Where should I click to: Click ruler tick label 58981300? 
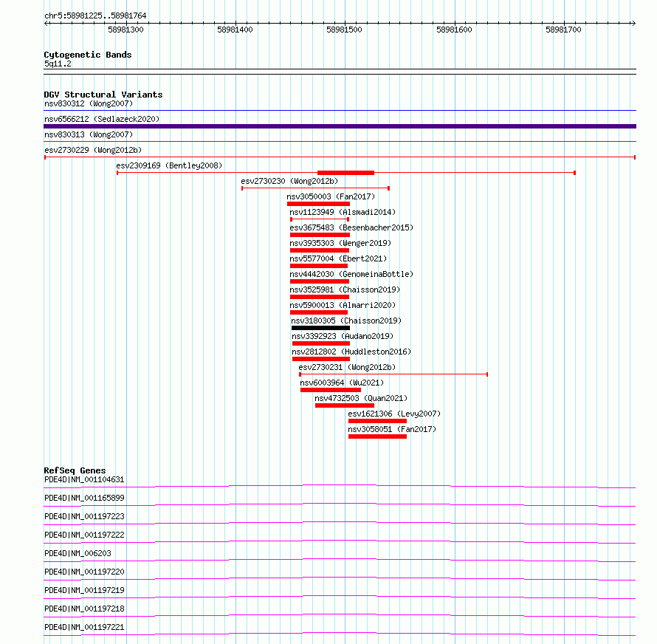[125, 30]
